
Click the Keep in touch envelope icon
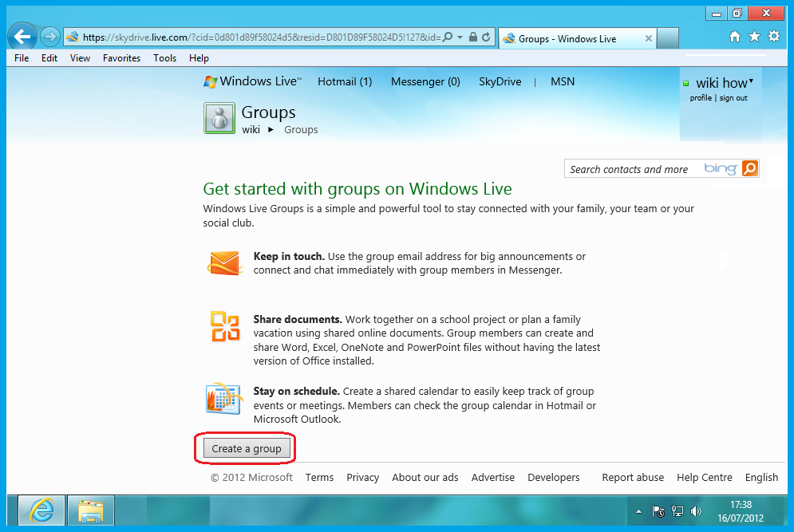(x=223, y=263)
